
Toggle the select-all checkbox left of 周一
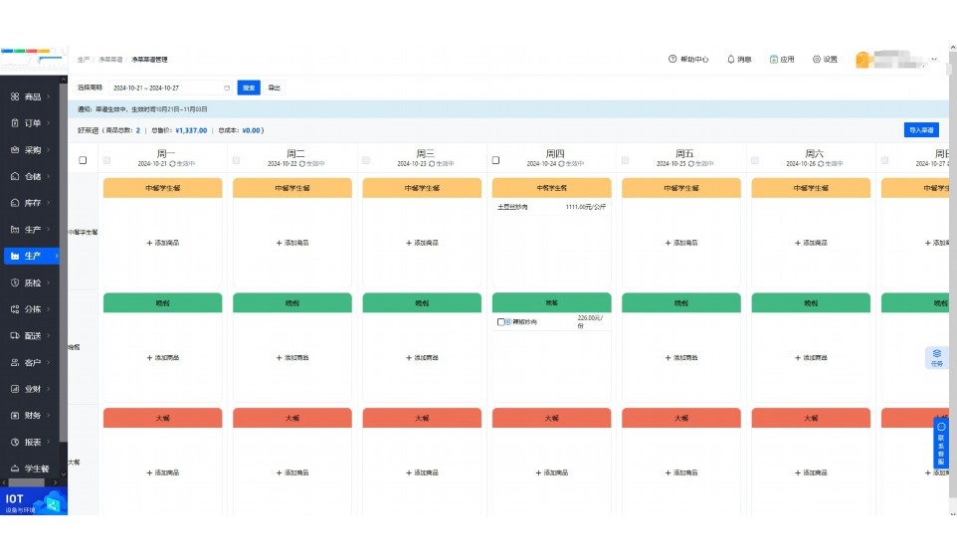point(83,160)
